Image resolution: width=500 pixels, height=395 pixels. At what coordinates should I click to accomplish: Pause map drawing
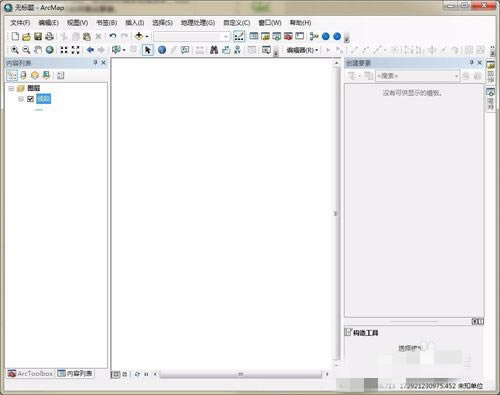pyautogui.click(x=146, y=374)
